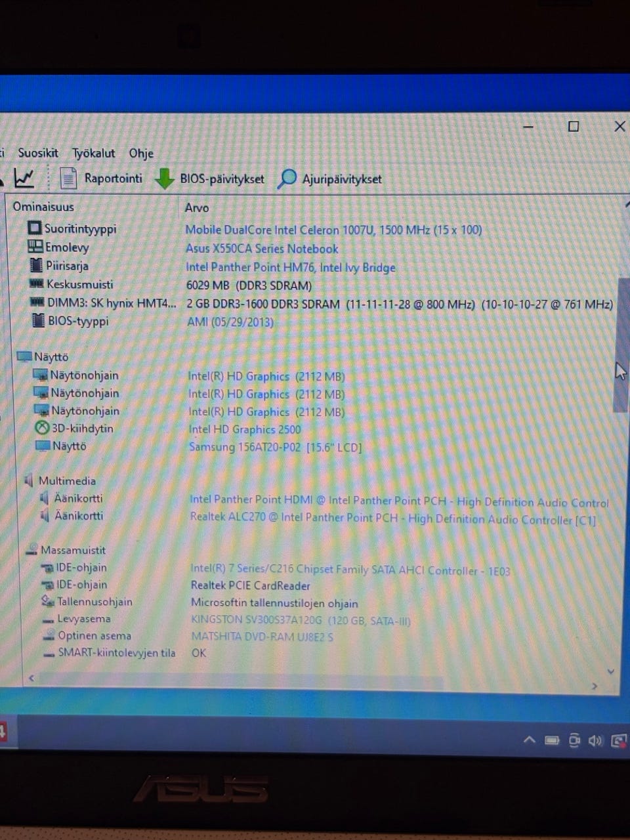Image resolution: width=630 pixels, height=840 pixels.
Task: Select the 6029 MB (DDR3 SDRAM) value
Action: [x=249, y=285]
